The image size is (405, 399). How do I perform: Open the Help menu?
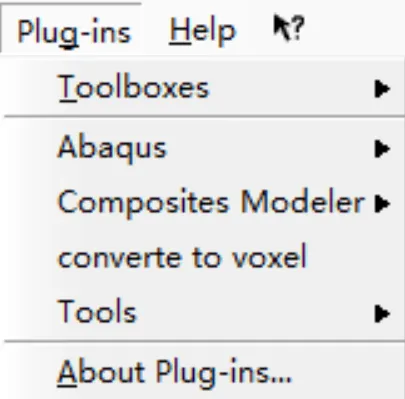pyautogui.click(x=203, y=32)
